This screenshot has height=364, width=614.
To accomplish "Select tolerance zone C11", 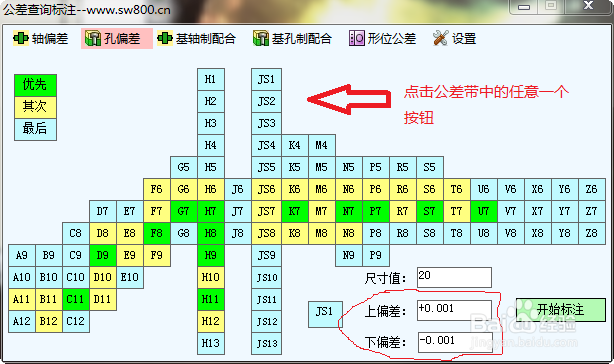I will coord(76,299).
